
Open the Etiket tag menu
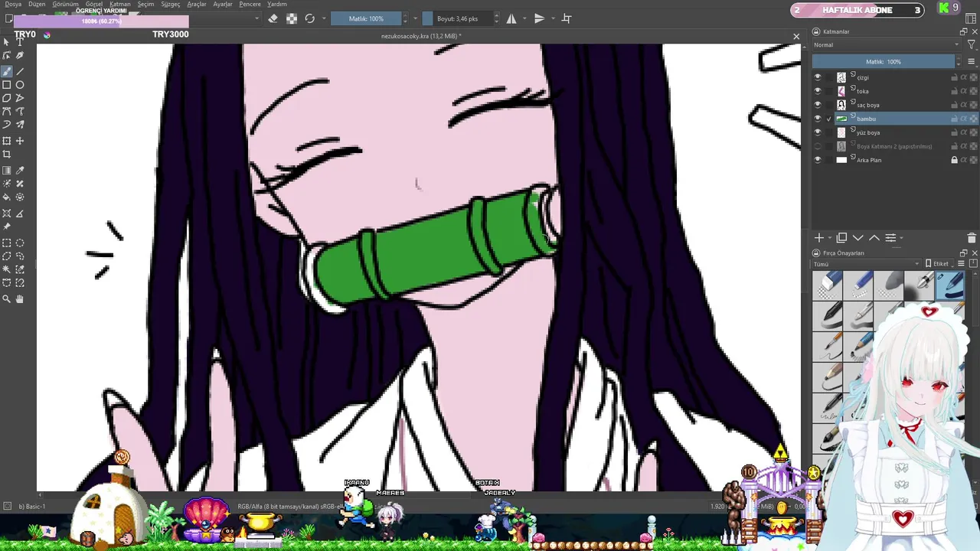pyautogui.click(x=938, y=264)
